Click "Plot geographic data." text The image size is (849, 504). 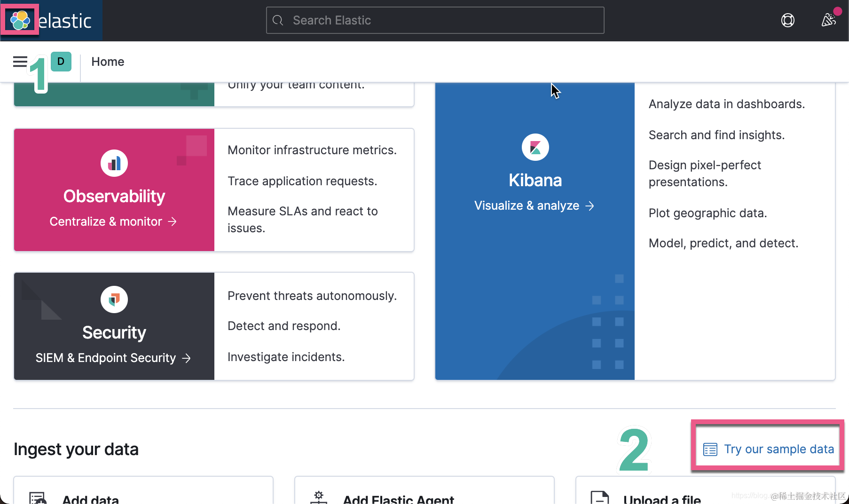coord(707,213)
